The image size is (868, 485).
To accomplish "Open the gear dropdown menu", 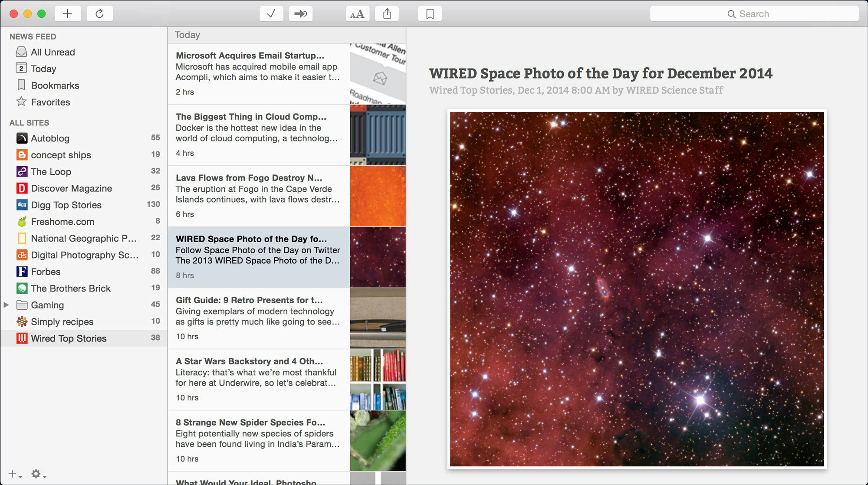I will [x=43, y=476].
